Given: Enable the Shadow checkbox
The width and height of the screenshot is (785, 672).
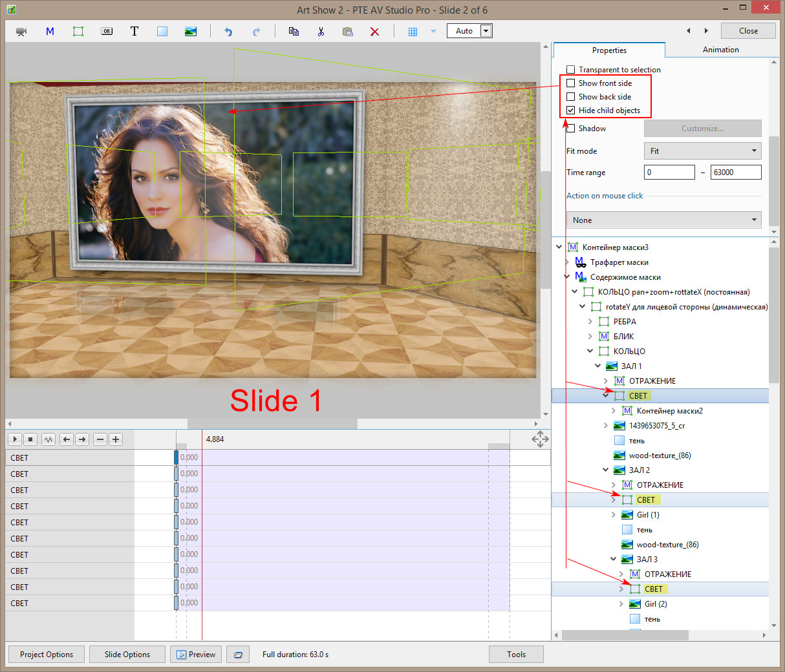Looking at the screenshot, I should click(570, 129).
